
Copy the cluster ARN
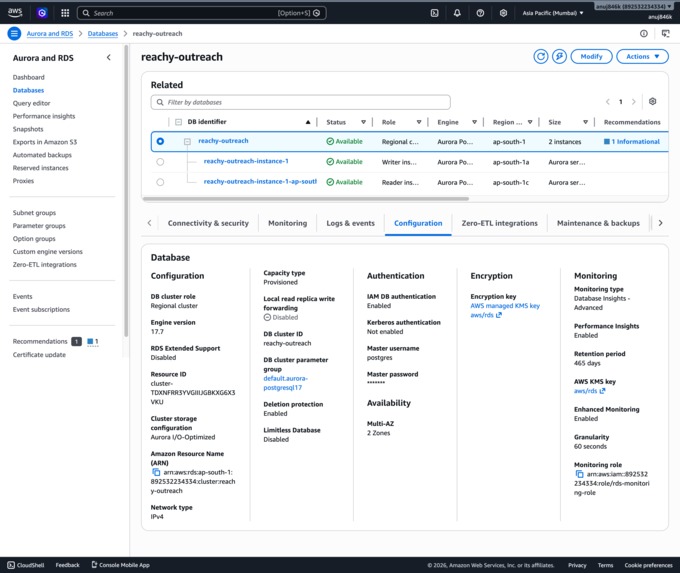click(156, 472)
